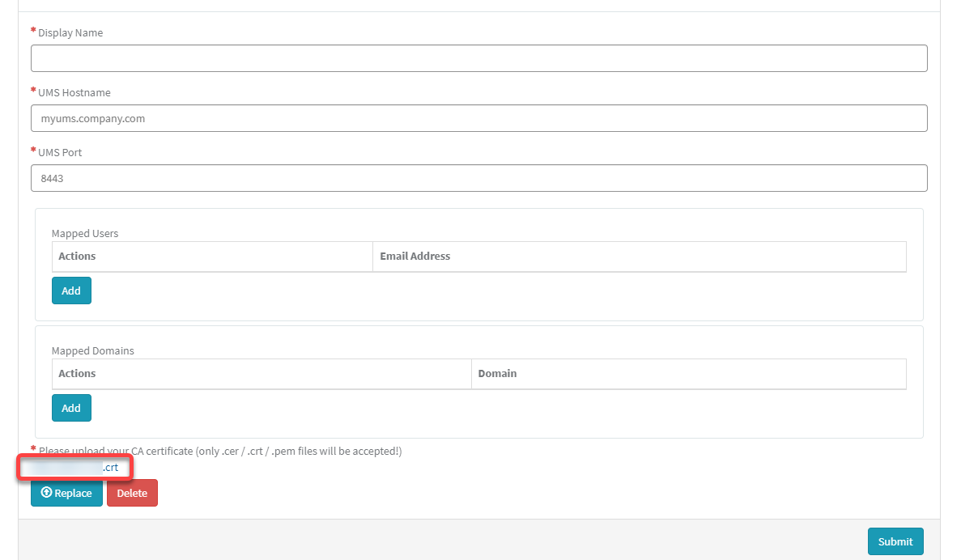Click the required asterisk beside Display Name
The image size is (961, 560).
tap(32, 29)
